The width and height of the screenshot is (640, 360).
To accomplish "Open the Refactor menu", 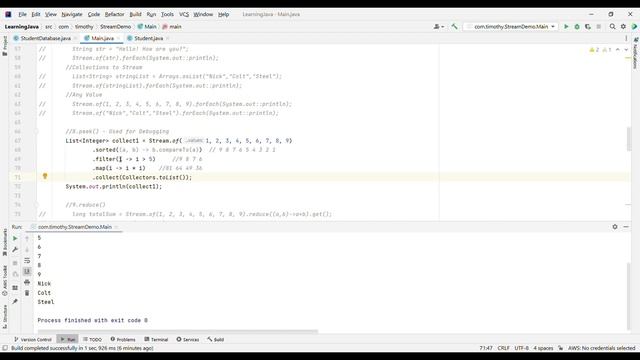I will point(114,14).
